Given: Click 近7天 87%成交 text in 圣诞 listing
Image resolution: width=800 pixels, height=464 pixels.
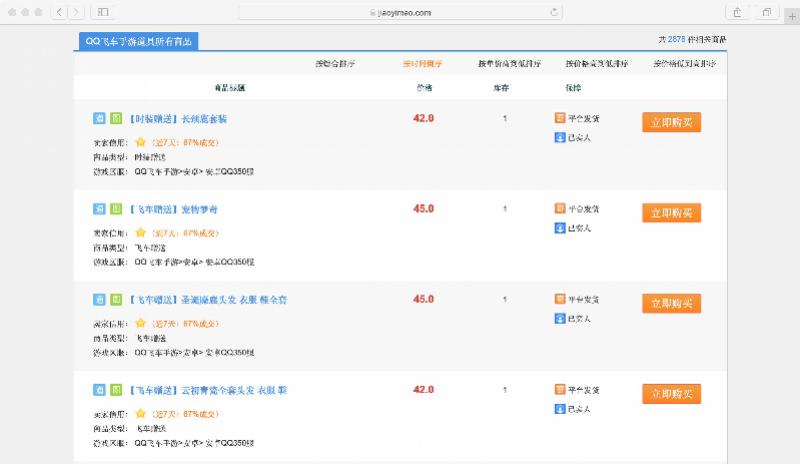Looking at the screenshot, I should 185,324.
